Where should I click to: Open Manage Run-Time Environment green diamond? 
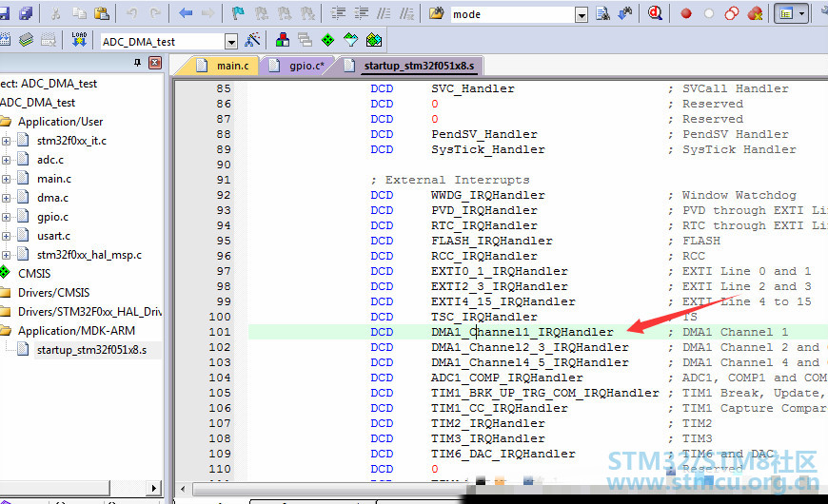click(x=327, y=40)
